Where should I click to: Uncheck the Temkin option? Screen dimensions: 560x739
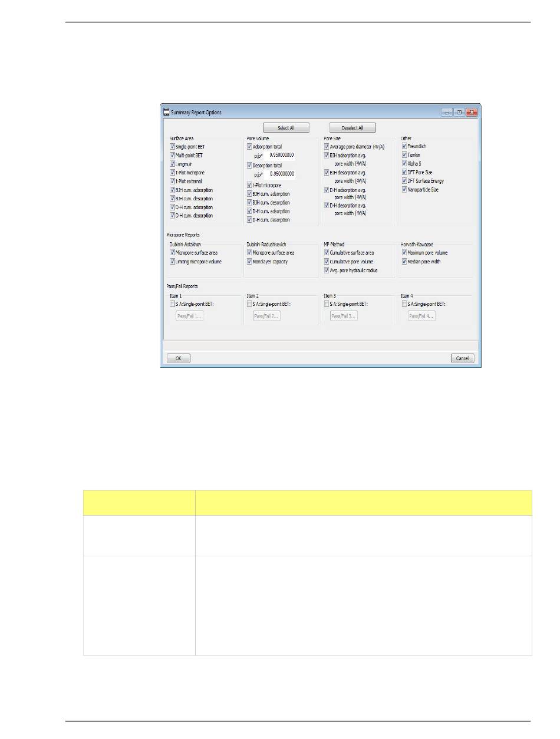(404, 155)
